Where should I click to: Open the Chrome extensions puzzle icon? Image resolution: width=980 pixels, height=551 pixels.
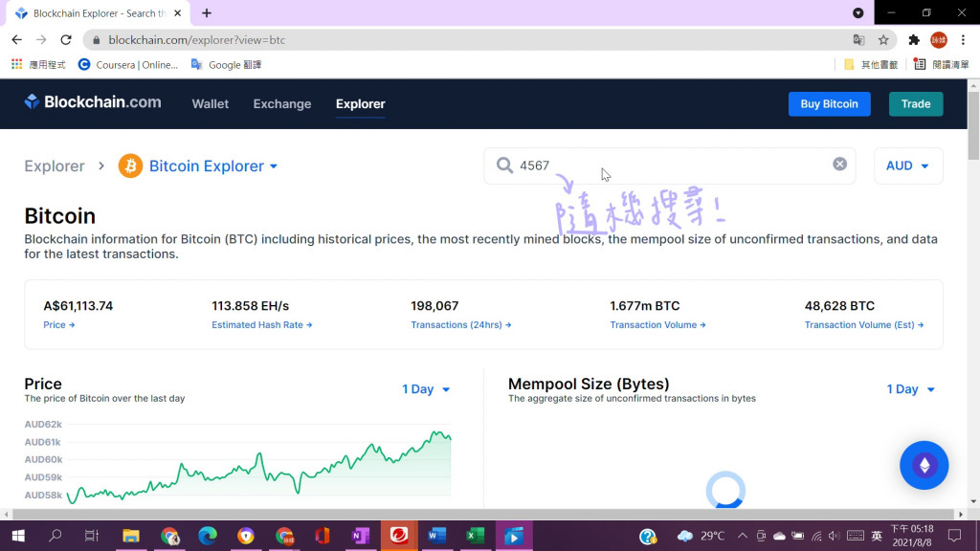(x=914, y=40)
